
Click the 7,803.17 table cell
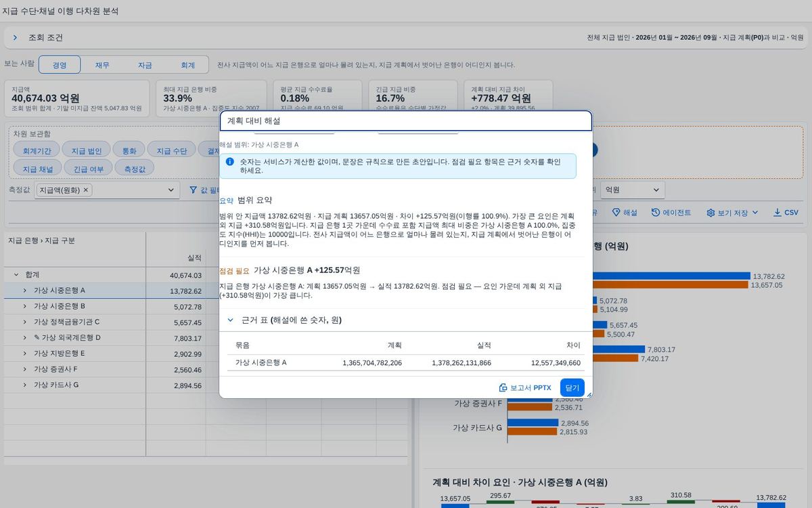(x=175, y=338)
